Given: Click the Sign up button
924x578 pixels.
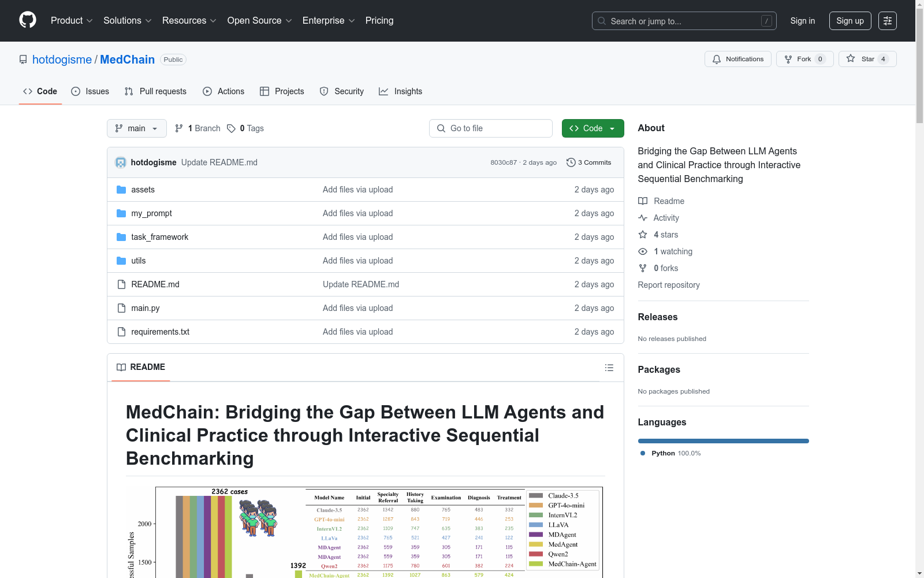Looking at the screenshot, I should click(850, 21).
